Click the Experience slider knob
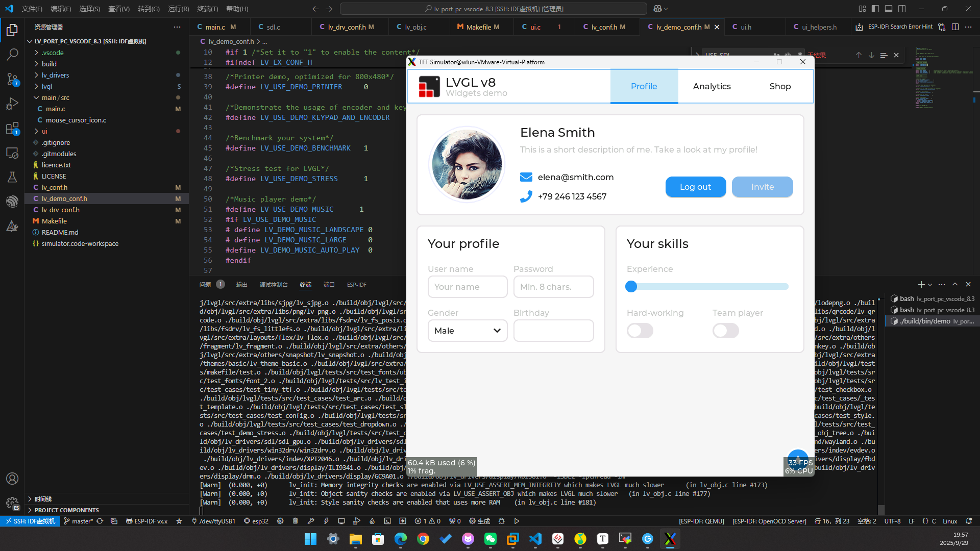Viewport: 980px width, 551px height. click(x=631, y=287)
